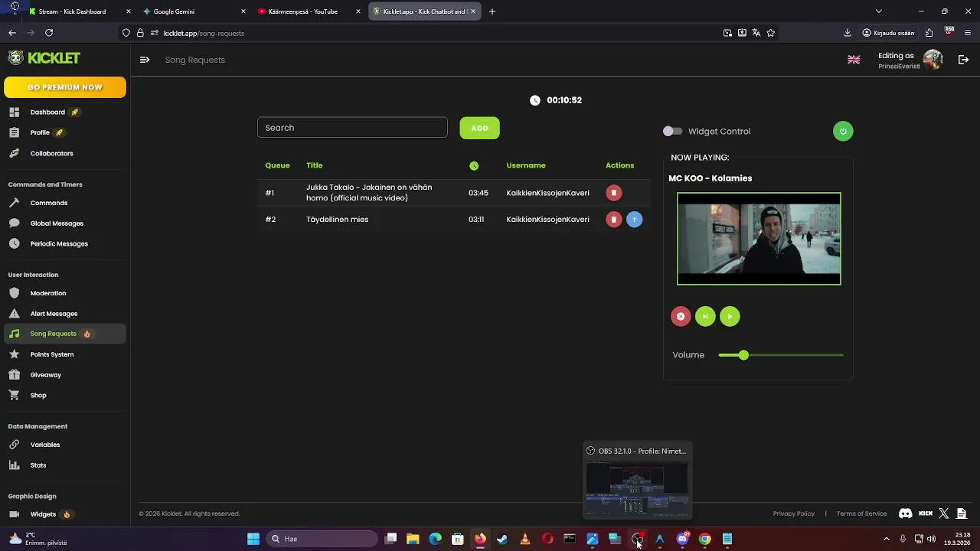Click the Search song input field
The width and height of the screenshot is (980, 551).
click(352, 128)
